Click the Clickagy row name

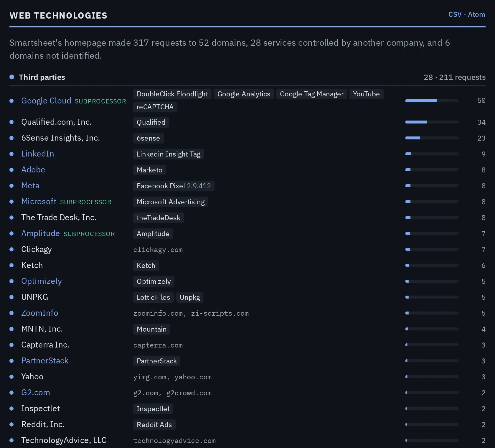[37, 249]
